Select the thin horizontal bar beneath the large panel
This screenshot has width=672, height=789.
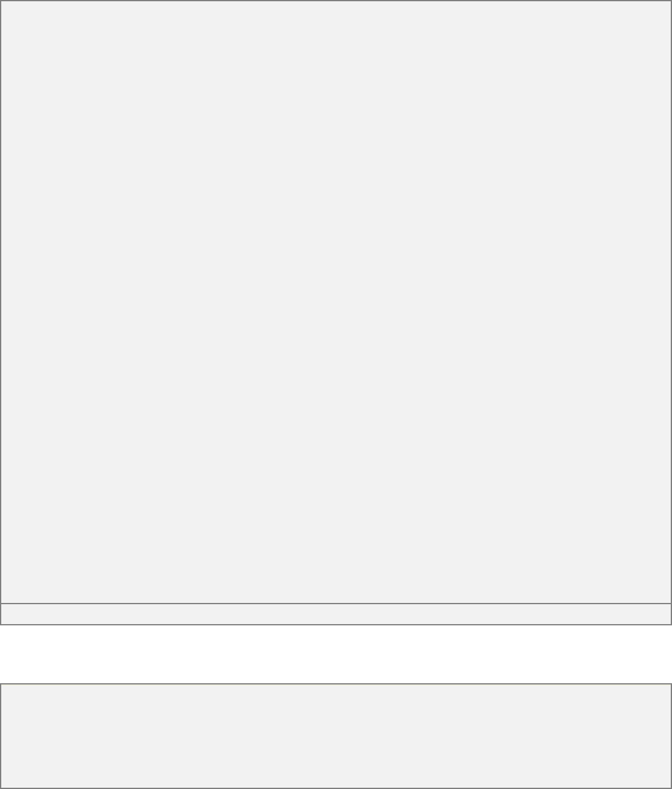pos(336,614)
